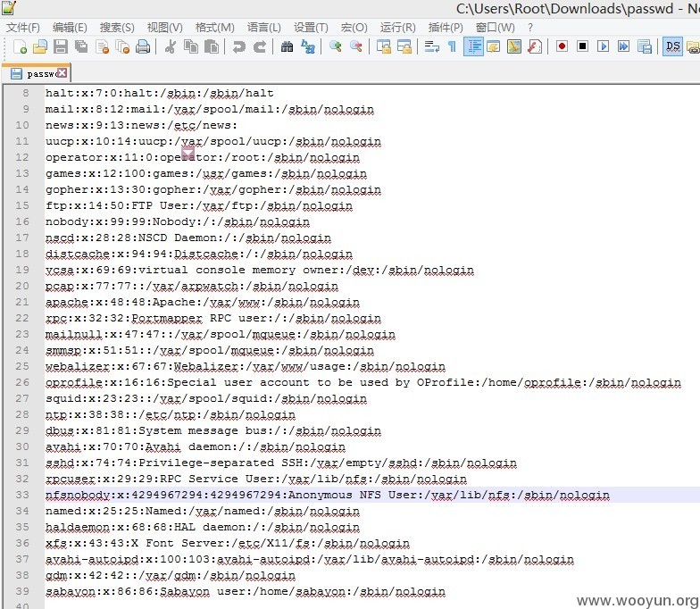Image resolution: width=700 pixels, height=609 pixels.
Task: Save the passwd file with Save icon
Action: click(61, 46)
